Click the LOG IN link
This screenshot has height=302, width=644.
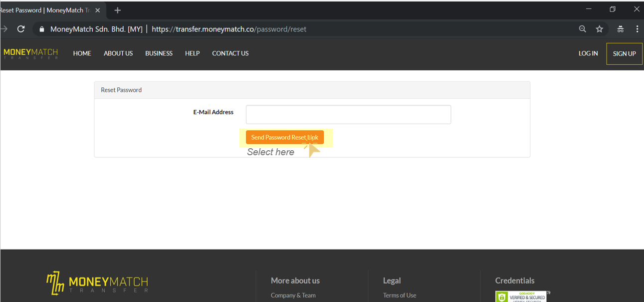tap(588, 53)
